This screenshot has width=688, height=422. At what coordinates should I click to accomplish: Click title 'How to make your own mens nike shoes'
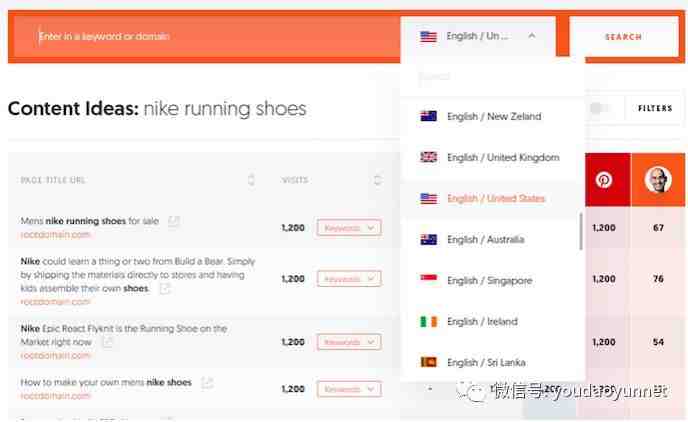pyautogui.click(x=106, y=383)
